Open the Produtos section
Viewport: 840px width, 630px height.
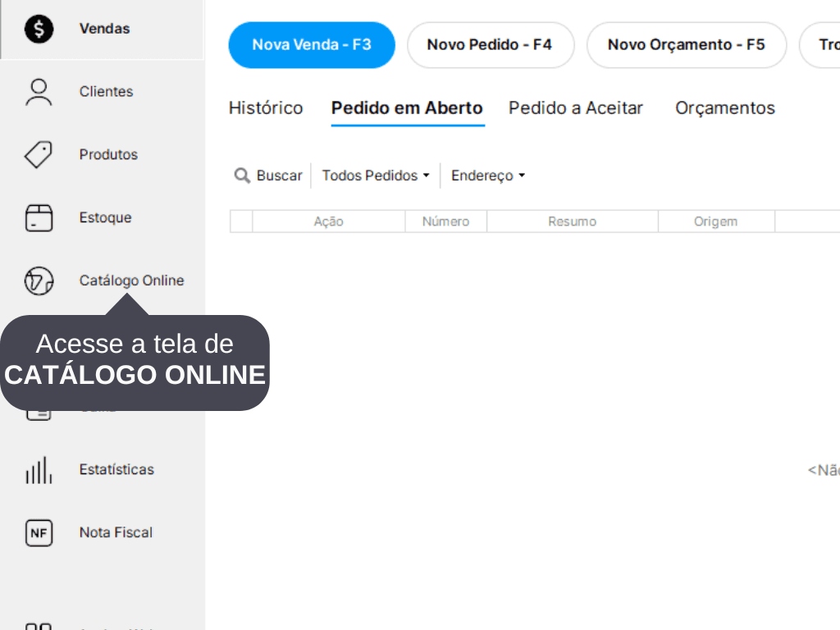(108, 154)
